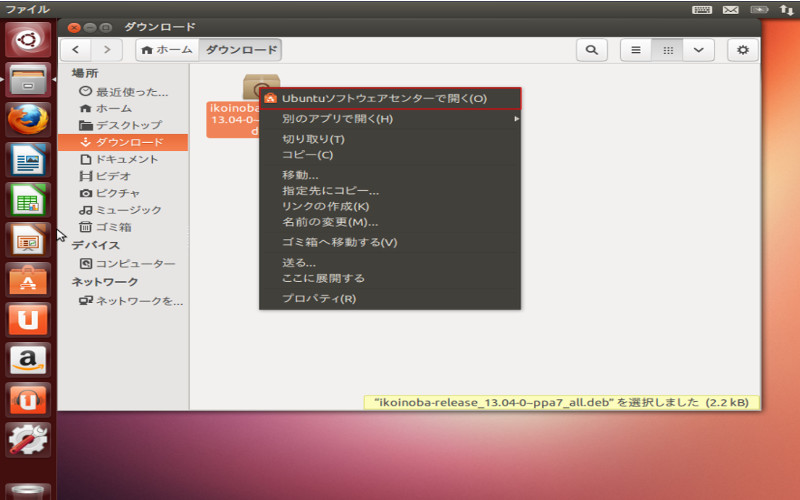This screenshot has height=500, width=800.
Task: Open the Amazon launcher icon
Action: (28, 360)
